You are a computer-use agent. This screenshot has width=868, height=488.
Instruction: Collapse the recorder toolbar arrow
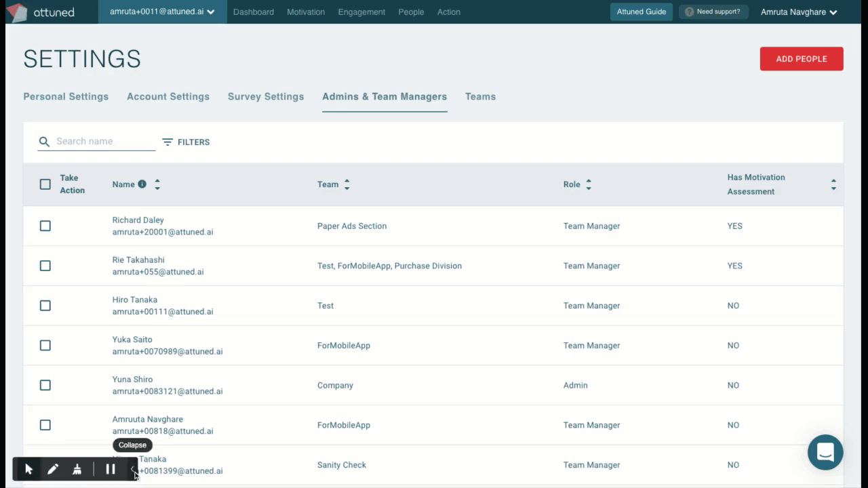pos(133,469)
